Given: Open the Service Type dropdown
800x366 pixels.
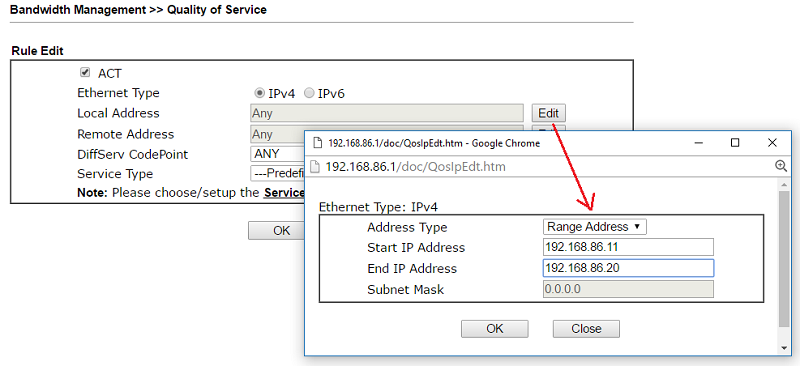Looking at the screenshot, I should pos(277,174).
